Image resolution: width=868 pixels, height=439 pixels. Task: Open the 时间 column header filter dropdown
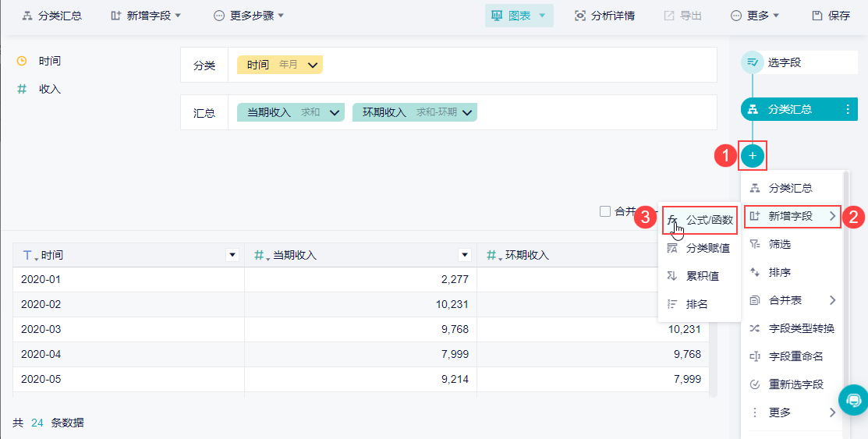click(x=232, y=255)
